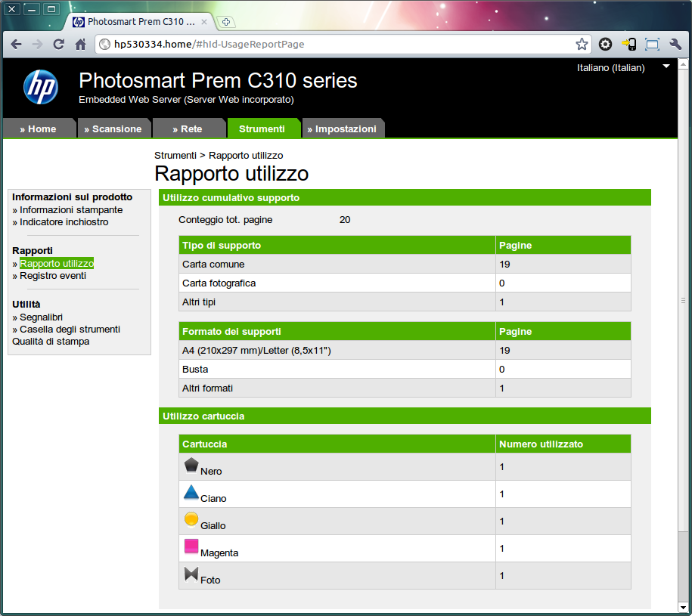
Task: Open the wrench settings menu
Action: pos(675,44)
